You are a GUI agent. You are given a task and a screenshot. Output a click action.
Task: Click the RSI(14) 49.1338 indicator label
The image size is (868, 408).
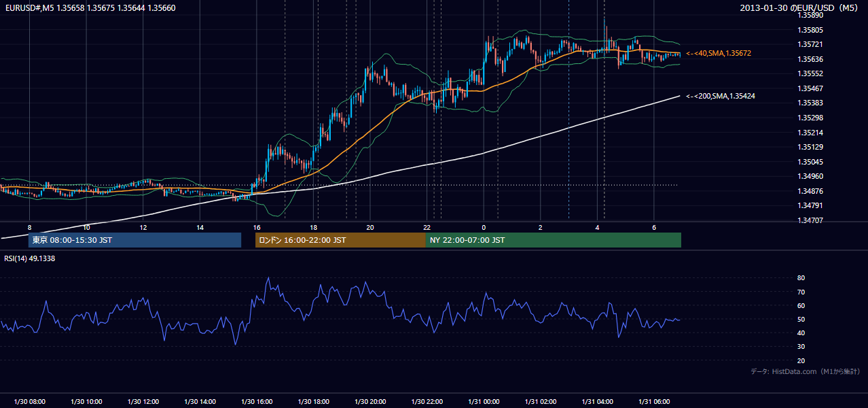point(30,258)
